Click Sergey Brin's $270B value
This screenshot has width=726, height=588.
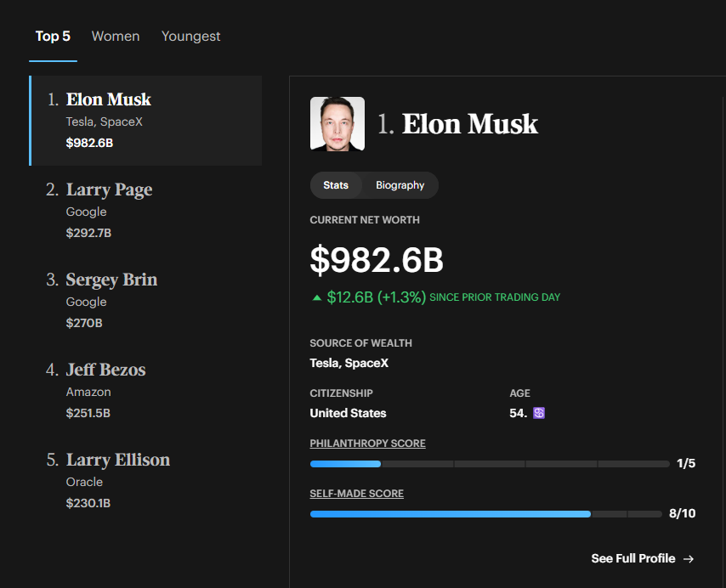(x=84, y=323)
